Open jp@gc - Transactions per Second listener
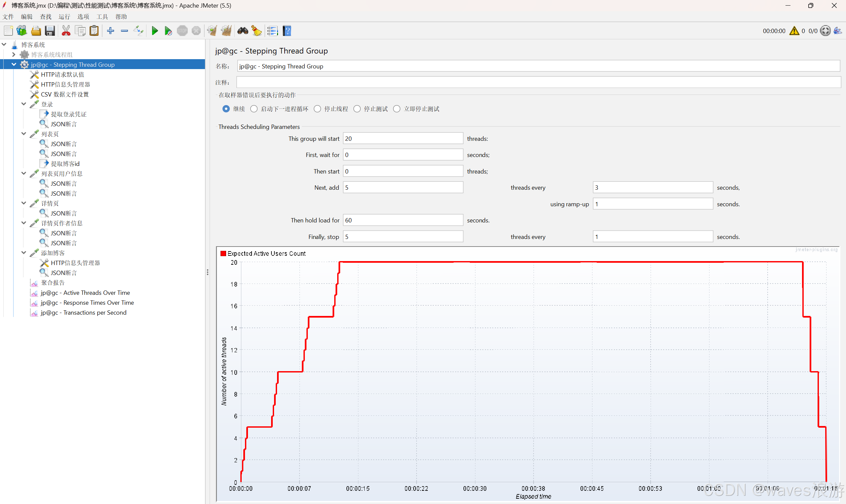 (83, 312)
